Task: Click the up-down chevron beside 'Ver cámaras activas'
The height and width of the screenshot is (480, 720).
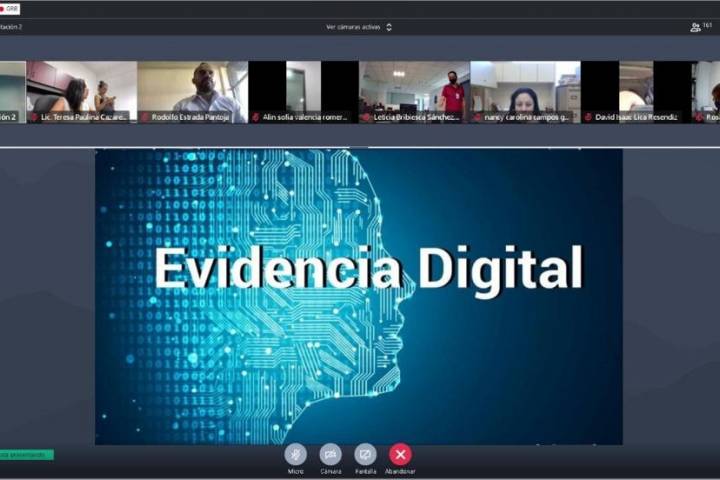Action: click(x=389, y=27)
